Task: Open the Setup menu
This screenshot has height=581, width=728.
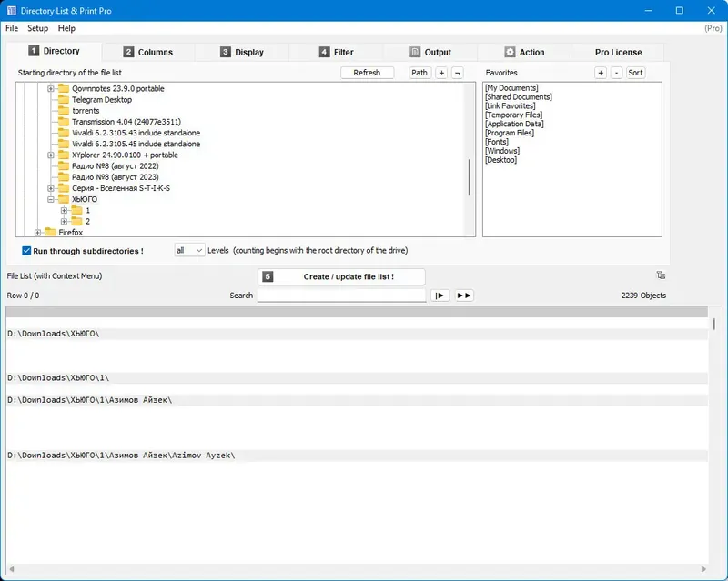Action: [37, 28]
